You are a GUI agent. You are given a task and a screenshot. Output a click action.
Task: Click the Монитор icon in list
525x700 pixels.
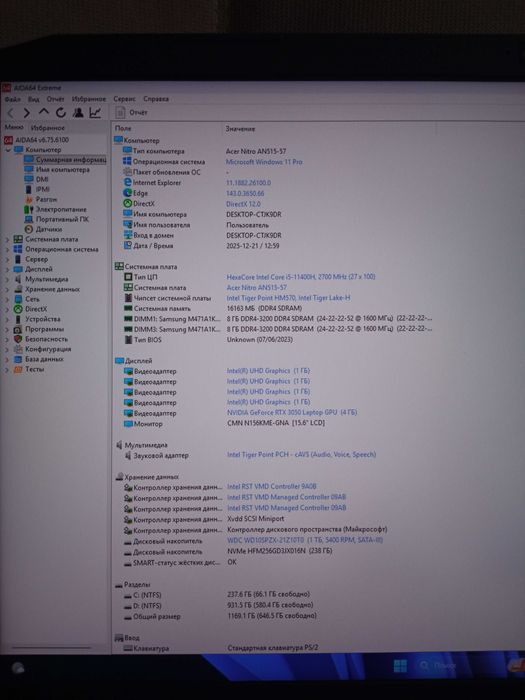[x=128, y=424]
